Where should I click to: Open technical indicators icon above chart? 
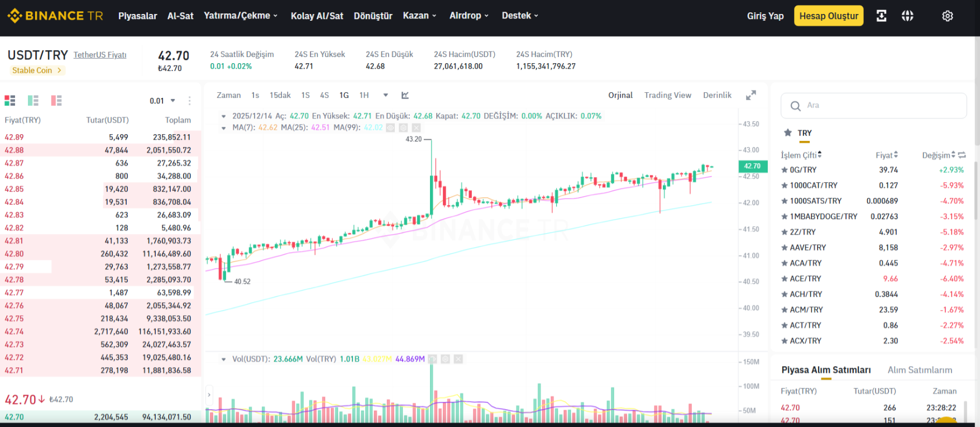tap(405, 95)
